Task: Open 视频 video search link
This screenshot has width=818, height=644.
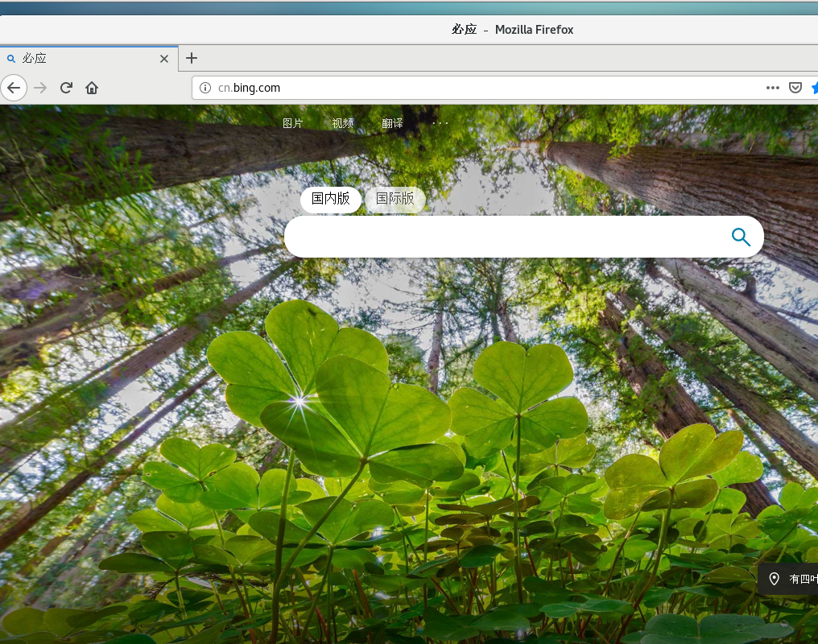Action: (343, 123)
